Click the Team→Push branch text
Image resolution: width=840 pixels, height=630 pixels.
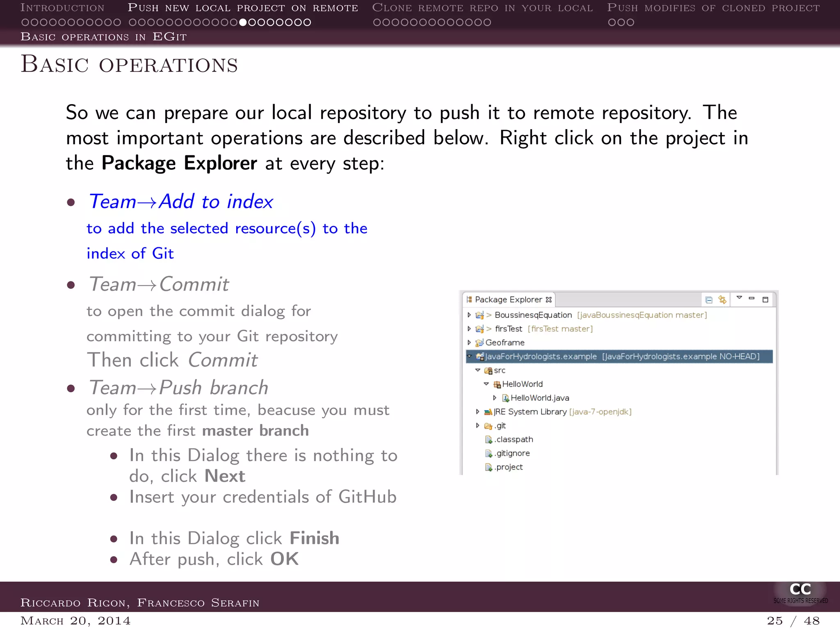(178, 388)
